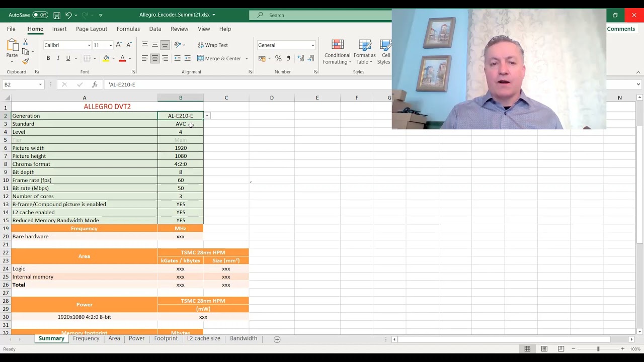Open the Calibri font name dropdown
The width and height of the screenshot is (644, 362).
pyautogui.click(x=89, y=45)
